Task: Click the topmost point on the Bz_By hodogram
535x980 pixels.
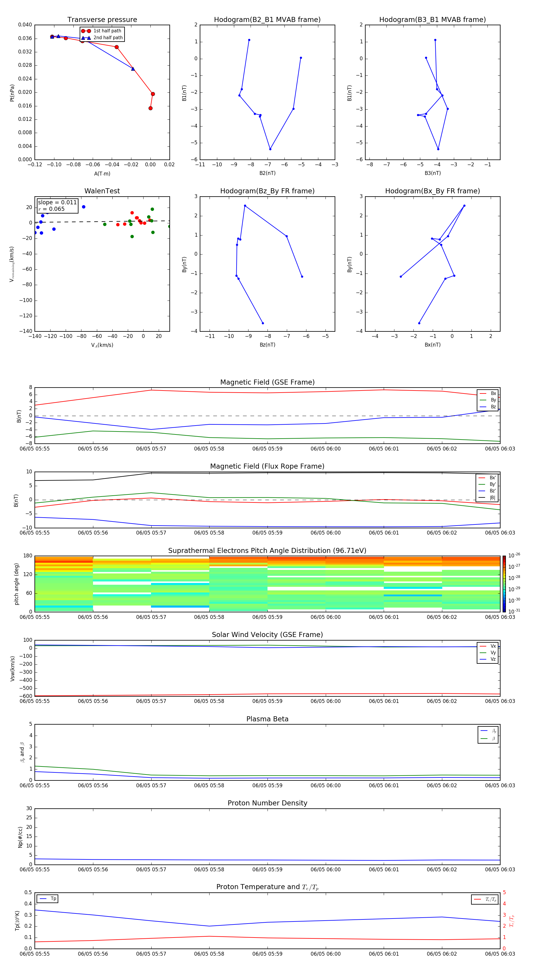Action: click(x=245, y=206)
